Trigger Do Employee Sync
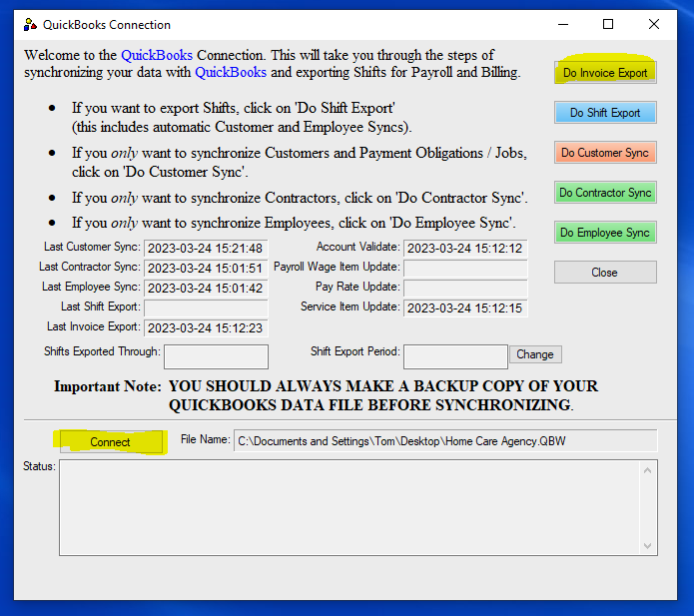The image size is (694, 616). 605,233
